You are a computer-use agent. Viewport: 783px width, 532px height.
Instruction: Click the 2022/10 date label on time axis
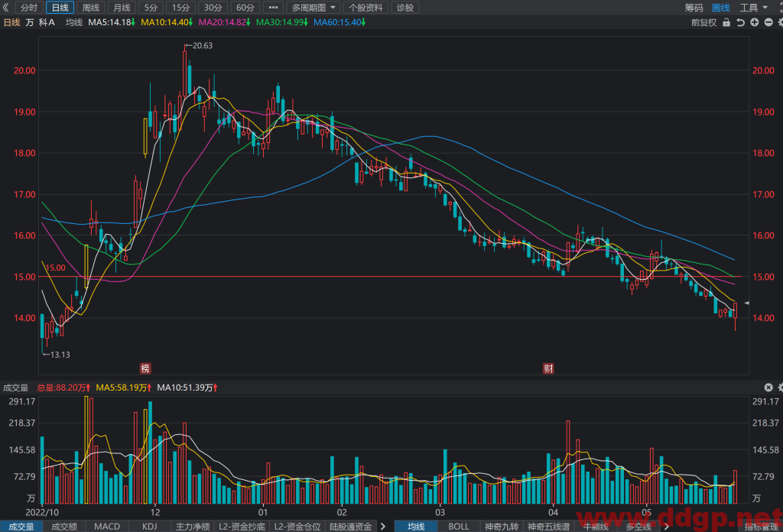[x=42, y=513]
